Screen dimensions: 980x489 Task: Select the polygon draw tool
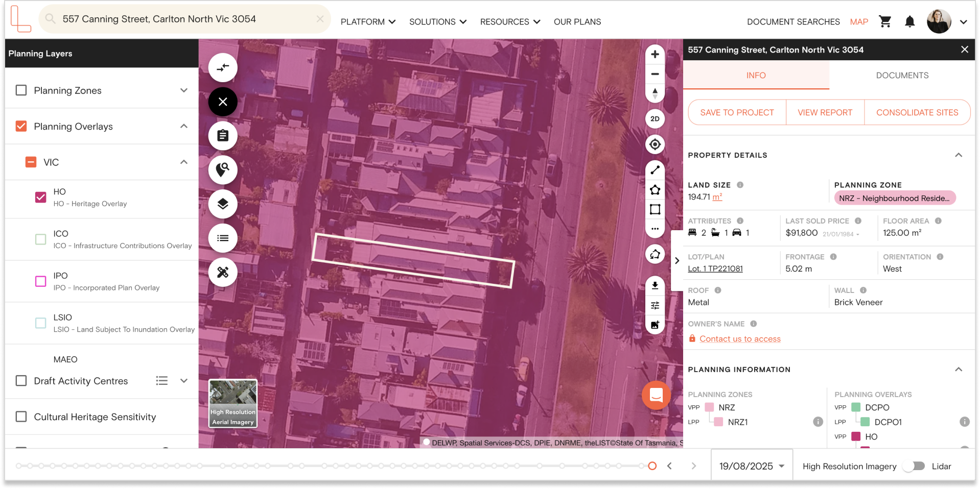[x=655, y=190]
